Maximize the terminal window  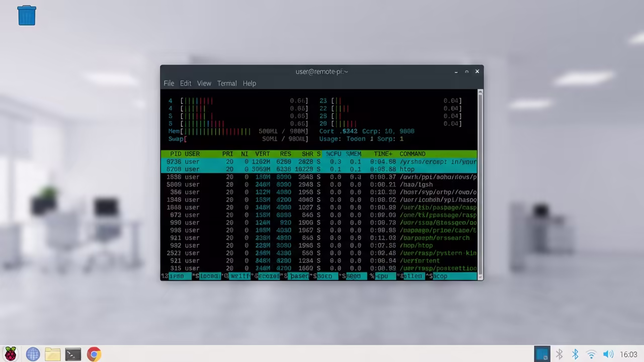click(x=466, y=71)
